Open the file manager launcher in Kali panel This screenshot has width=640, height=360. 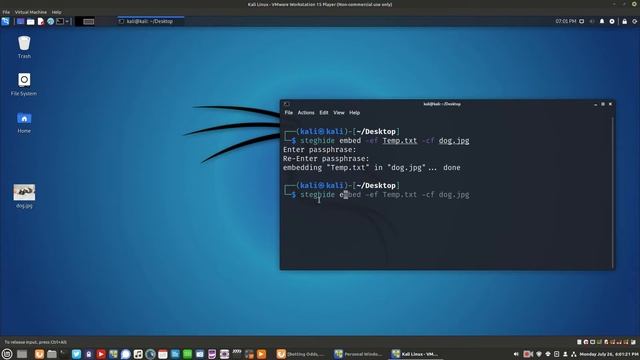tap(31, 21)
